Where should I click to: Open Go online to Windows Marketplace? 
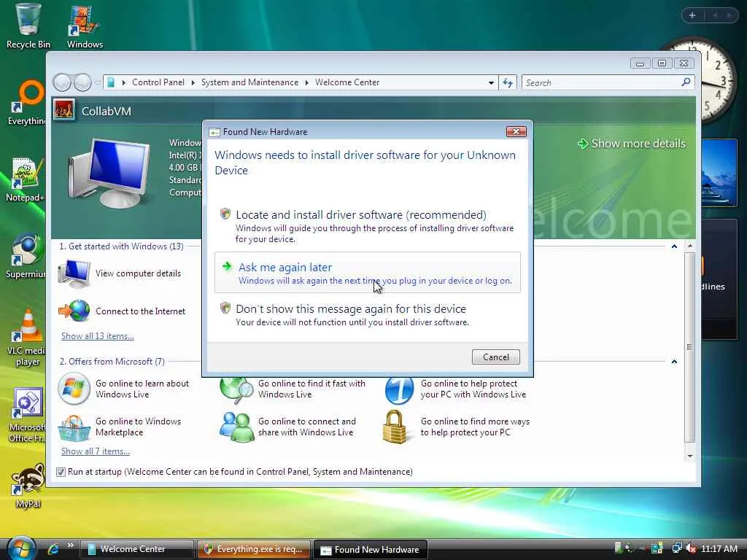[120, 427]
